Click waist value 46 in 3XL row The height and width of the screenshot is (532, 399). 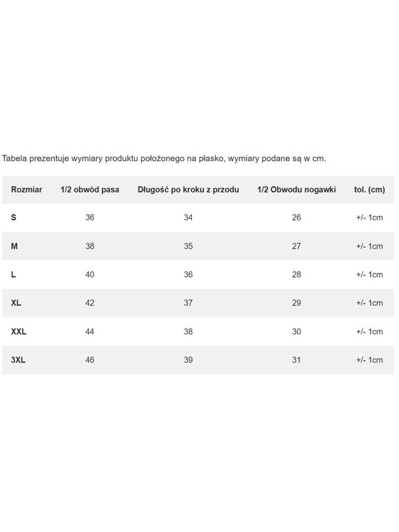(90, 360)
